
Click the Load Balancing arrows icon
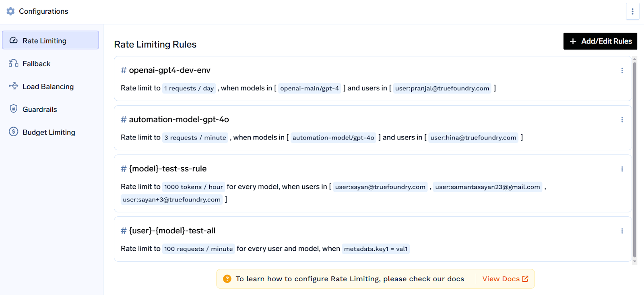[x=14, y=86]
